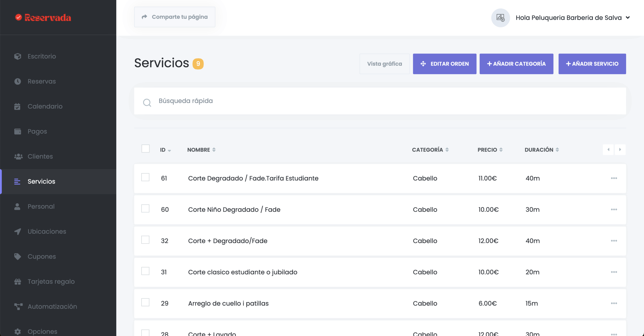Check the box for Corte Niño Degradado / Fade

pyautogui.click(x=145, y=209)
